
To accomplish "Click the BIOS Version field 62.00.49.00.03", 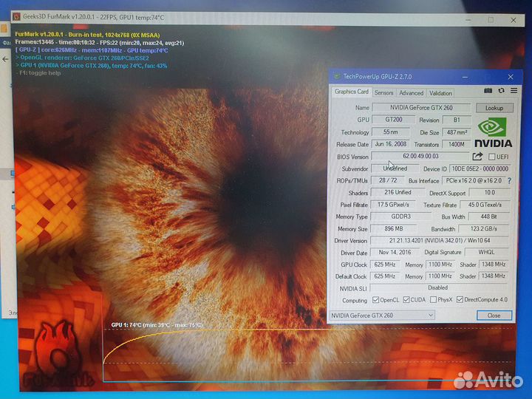I will [420, 157].
